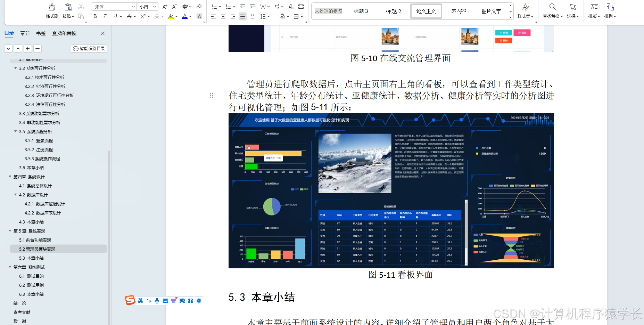Toggle italic formatting
The height and width of the screenshot is (325, 644).
point(105,16)
